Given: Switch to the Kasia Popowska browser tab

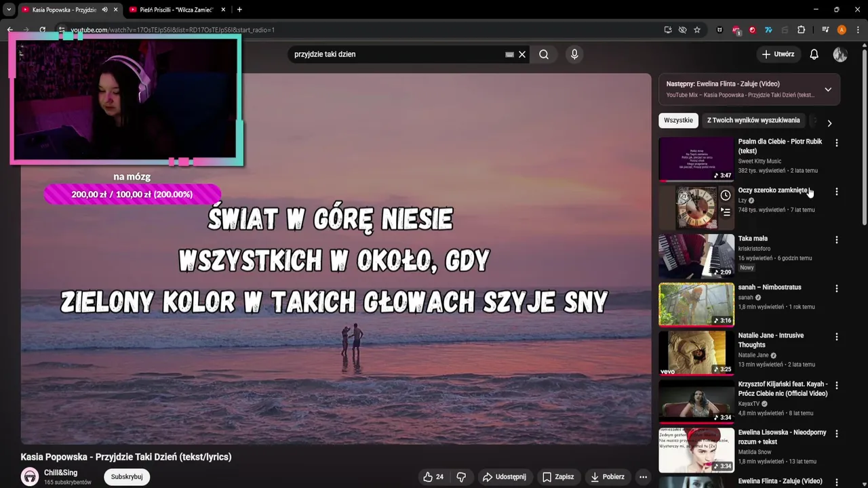Looking at the screenshot, I should coord(64,9).
